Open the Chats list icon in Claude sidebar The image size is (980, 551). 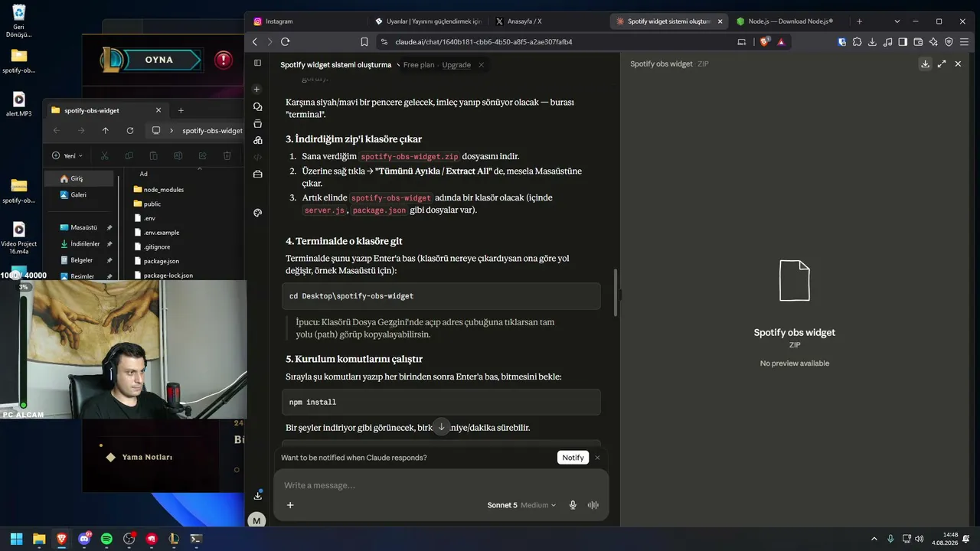(x=257, y=106)
